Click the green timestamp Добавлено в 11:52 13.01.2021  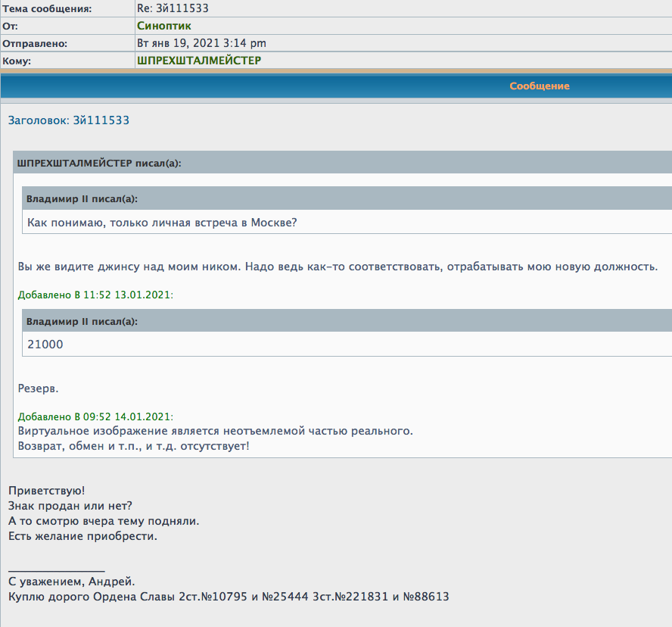click(95, 295)
